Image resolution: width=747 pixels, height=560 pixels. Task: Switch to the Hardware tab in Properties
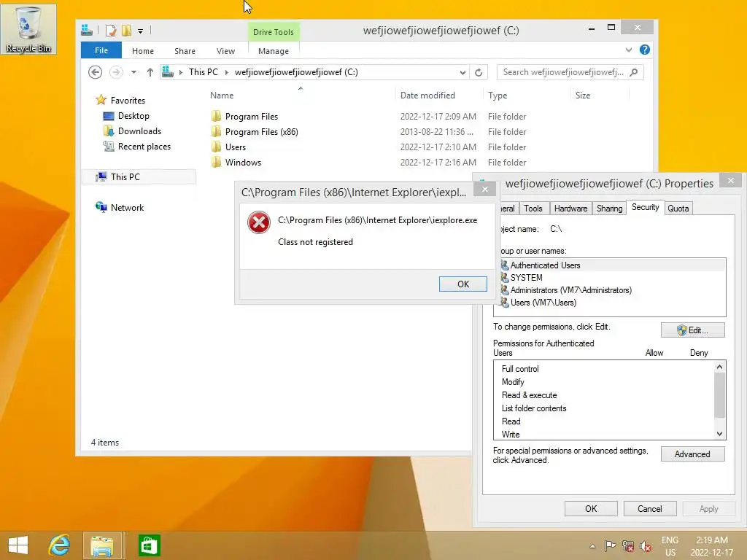coord(570,209)
